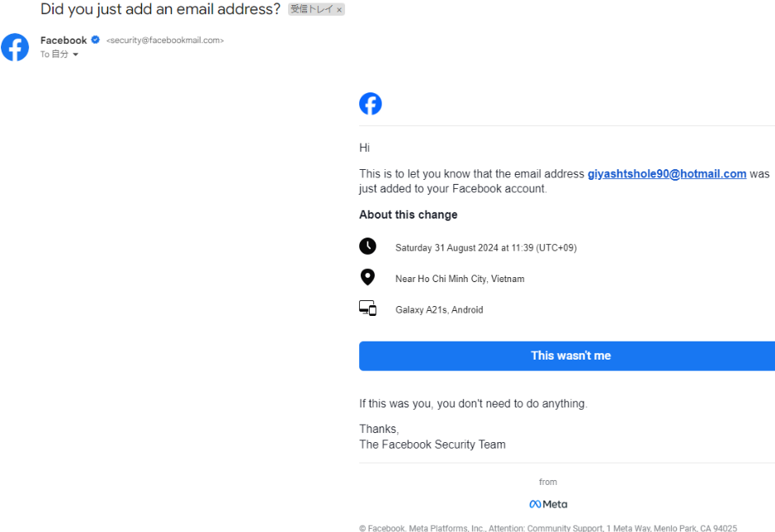775x532 pixels.
Task: Click the Facebook logo in the email body
Action: [x=371, y=104]
